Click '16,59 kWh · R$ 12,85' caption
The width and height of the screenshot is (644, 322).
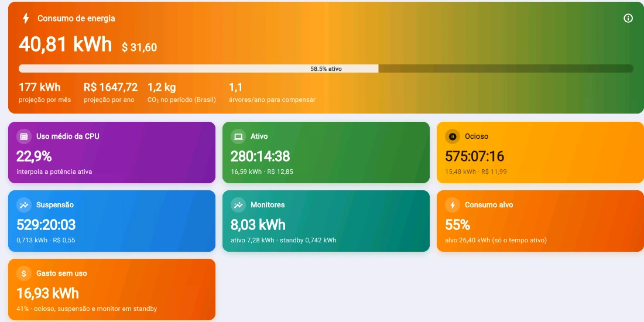(262, 172)
